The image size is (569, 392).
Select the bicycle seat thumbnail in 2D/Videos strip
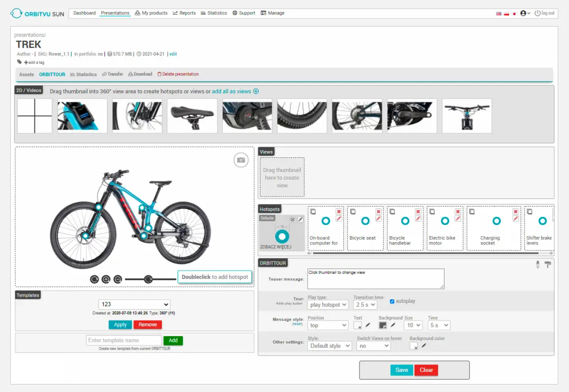(x=192, y=116)
